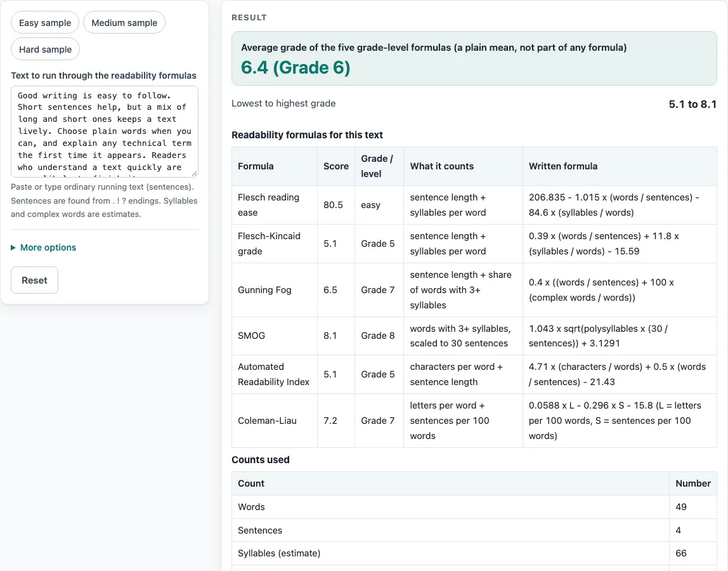Click the Coleman-Liau score 7.2

click(330, 421)
